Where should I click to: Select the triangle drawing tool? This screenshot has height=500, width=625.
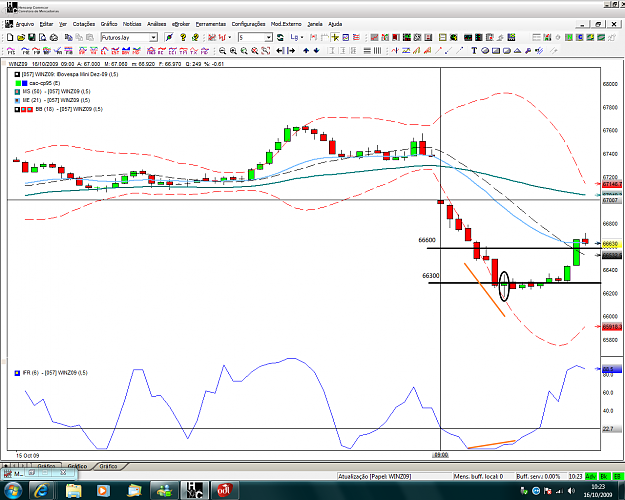pyautogui.click(x=517, y=51)
